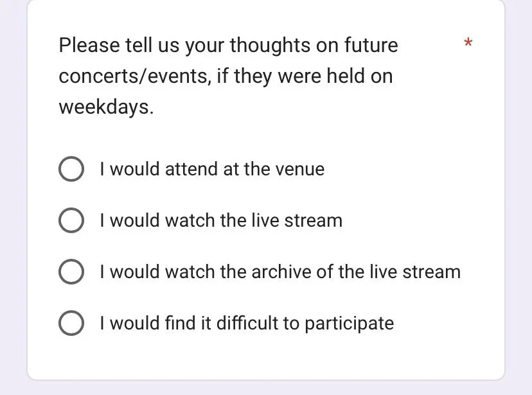The height and width of the screenshot is (395, 532).
Task: Pick the 'watch the archive of the live stream' radio
Action: point(71,272)
